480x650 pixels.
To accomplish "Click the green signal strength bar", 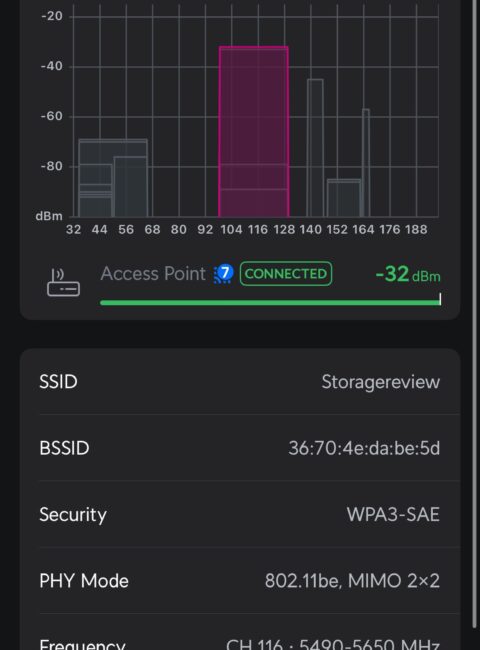I will click(270, 303).
